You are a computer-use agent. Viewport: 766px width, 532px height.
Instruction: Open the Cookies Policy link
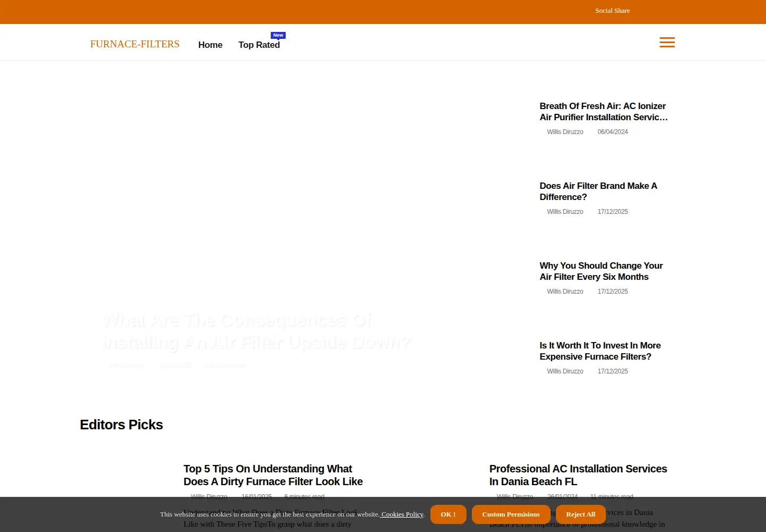[402, 514]
